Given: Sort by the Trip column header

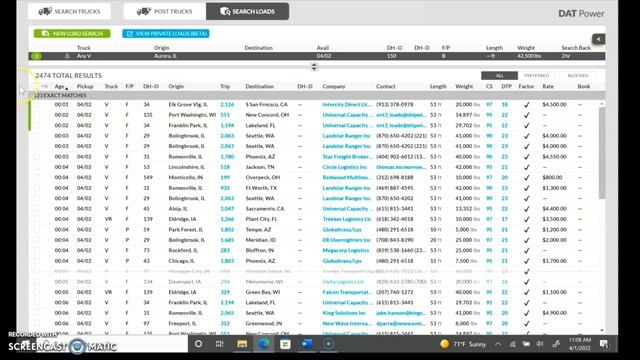Looking at the screenshot, I should click(225, 87).
